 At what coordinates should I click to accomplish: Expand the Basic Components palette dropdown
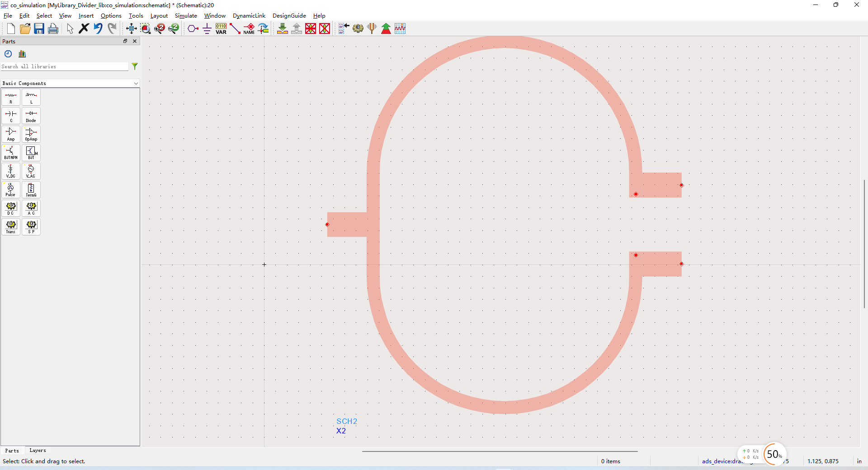[136, 84]
